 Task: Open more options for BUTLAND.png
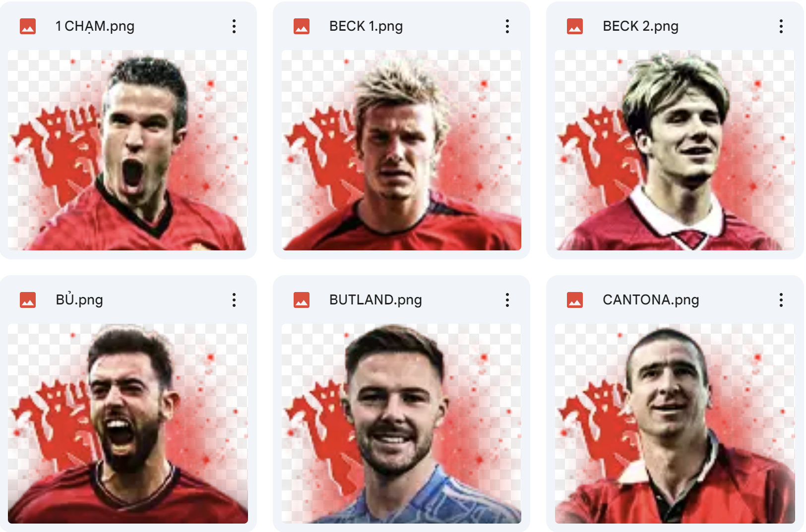[507, 299]
